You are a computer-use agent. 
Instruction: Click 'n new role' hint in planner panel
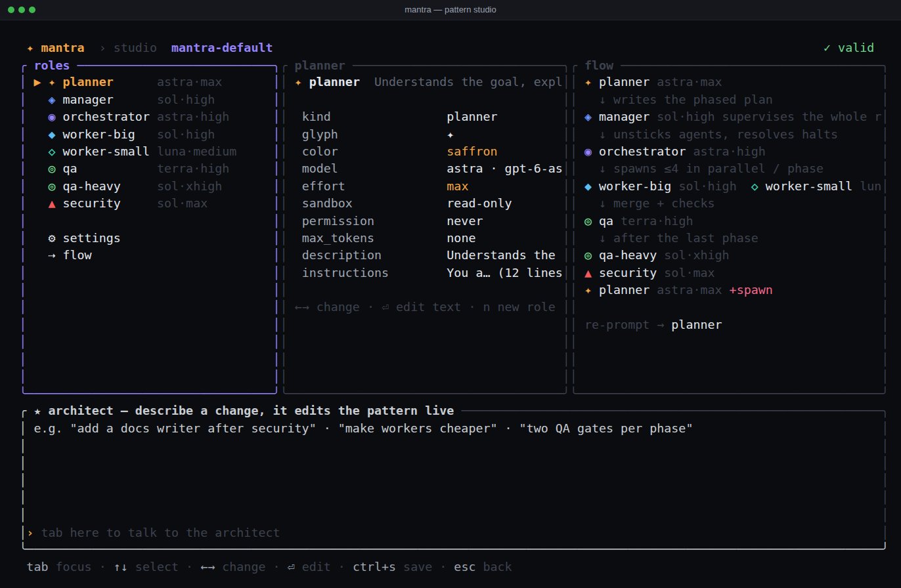519,307
